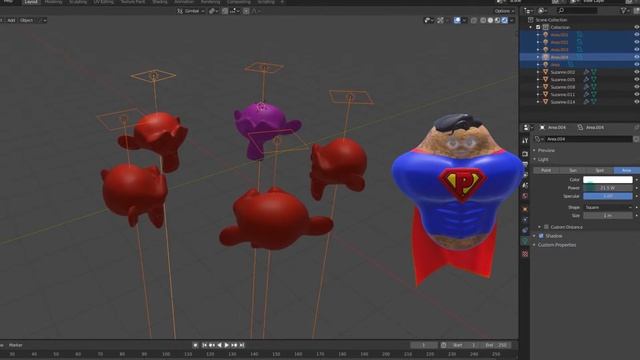640x360 pixels.
Task: Select Scene Collection in the outliner
Action: (551, 20)
